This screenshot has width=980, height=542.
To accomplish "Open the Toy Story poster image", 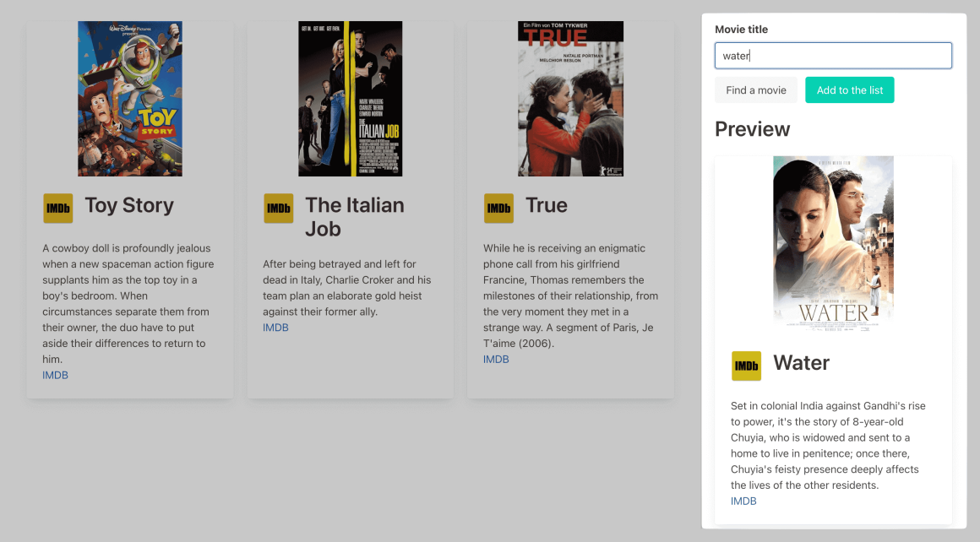I will coord(130,99).
